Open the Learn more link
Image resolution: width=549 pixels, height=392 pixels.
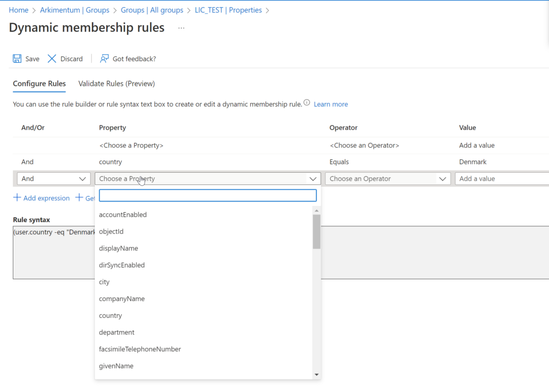pyautogui.click(x=330, y=104)
